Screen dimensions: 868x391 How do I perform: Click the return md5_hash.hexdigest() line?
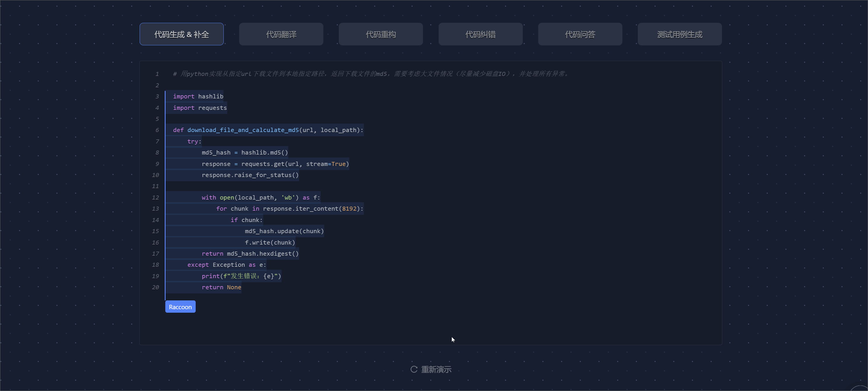[x=250, y=253]
